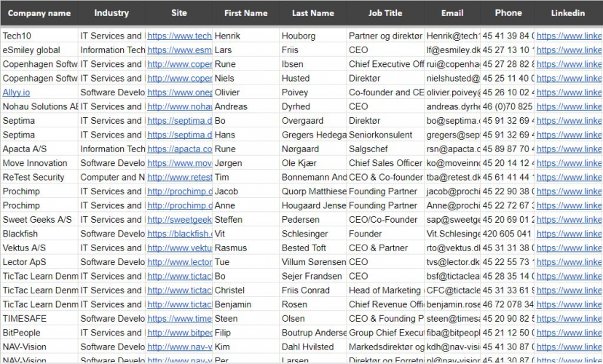Select the Last Name column header
The height and width of the screenshot is (364, 603).
(313, 13)
